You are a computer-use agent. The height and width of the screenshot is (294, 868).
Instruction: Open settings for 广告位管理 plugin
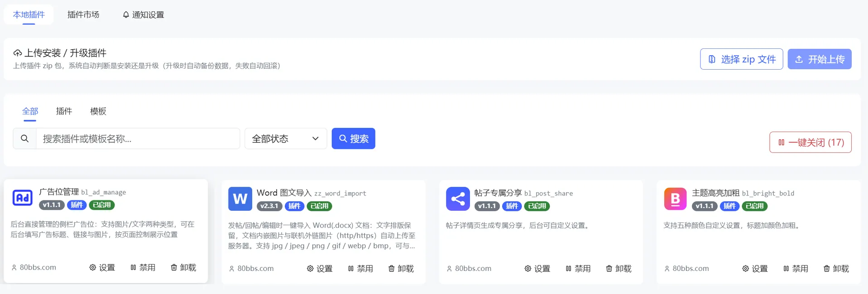[102, 267]
